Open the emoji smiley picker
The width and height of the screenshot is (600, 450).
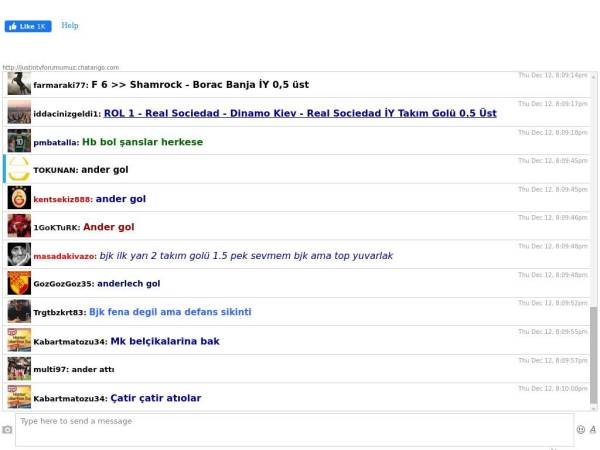pos(581,429)
